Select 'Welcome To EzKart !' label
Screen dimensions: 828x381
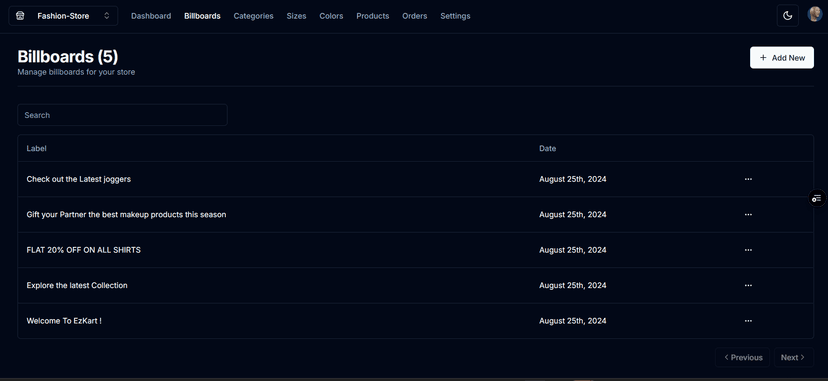[64, 320]
